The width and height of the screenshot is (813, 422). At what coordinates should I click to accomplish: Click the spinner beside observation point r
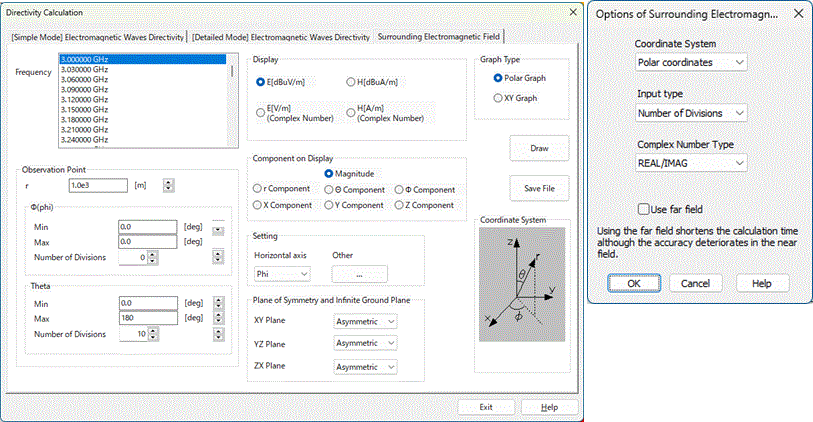[x=167, y=185]
